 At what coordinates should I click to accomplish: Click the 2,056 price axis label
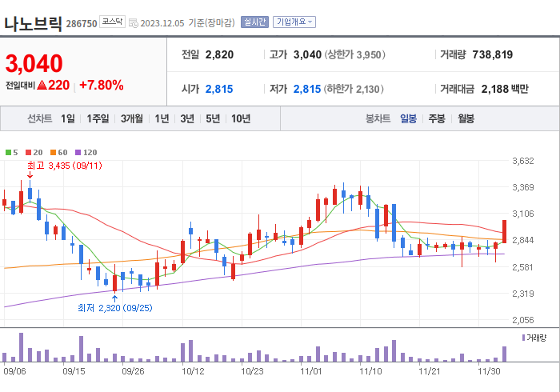[x=523, y=320]
